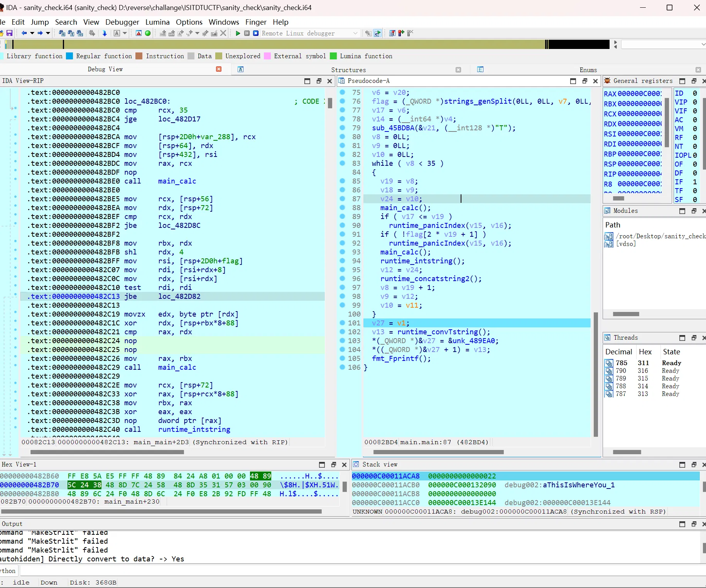Select /root/Desktop/sanity_check module path
Image resolution: width=706 pixels, height=588 pixels.
pyautogui.click(x=660, y=236)
